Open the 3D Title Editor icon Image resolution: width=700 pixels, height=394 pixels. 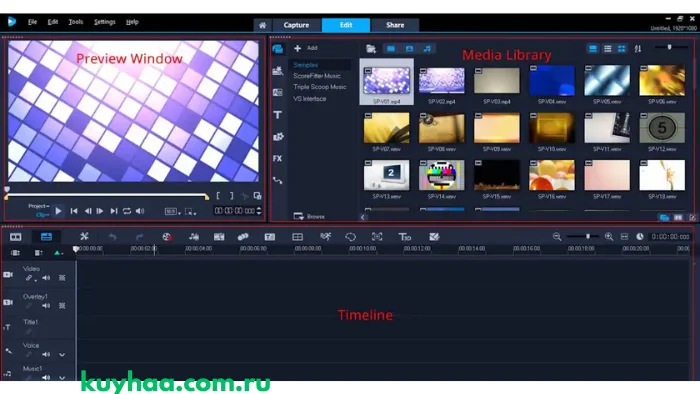[404, 237]
